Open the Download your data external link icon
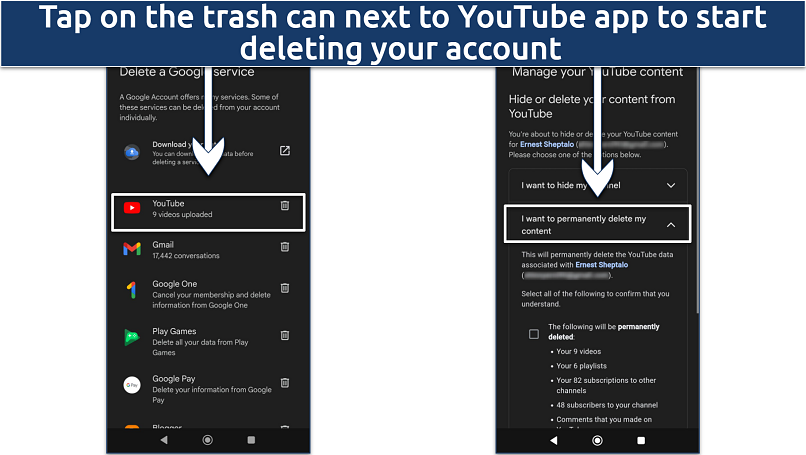The height and width of the screenshot is (455, 806). tap(285, 151)
